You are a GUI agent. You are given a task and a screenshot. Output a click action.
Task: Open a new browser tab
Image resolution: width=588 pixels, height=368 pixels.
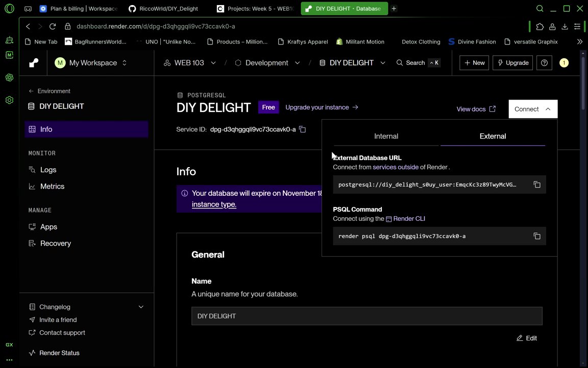click(394, 8)
